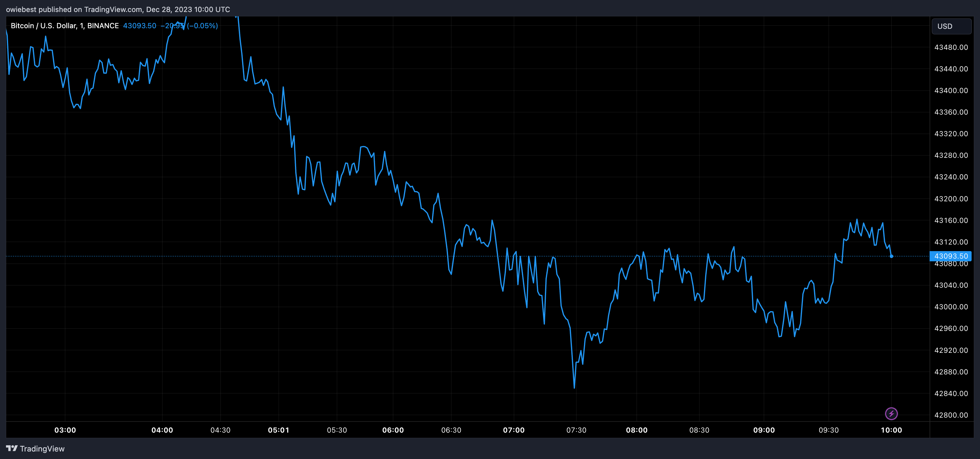Click the 43360.00 price axis label
The width and height of the screenshot is (980, 459).
(951, 112)
